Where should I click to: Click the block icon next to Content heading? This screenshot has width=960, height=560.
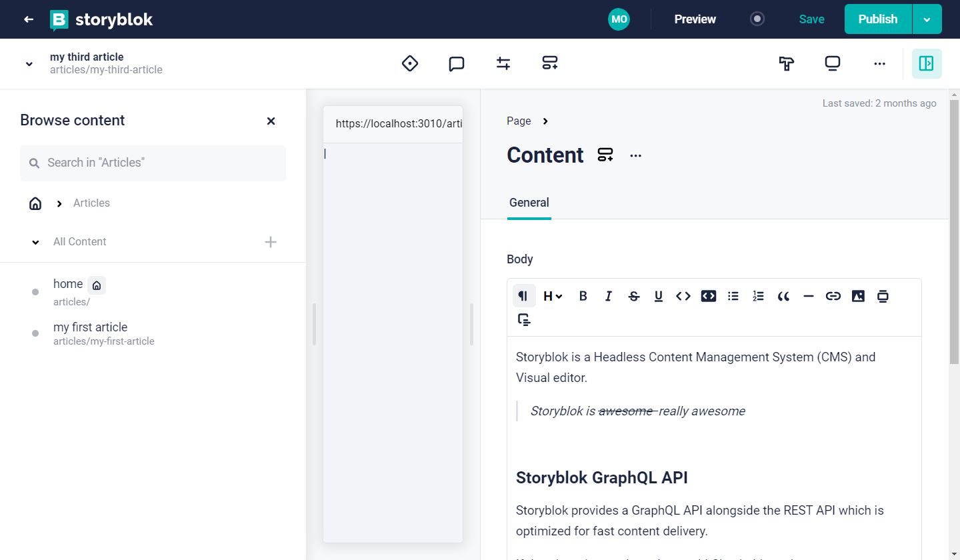point(605,155)
